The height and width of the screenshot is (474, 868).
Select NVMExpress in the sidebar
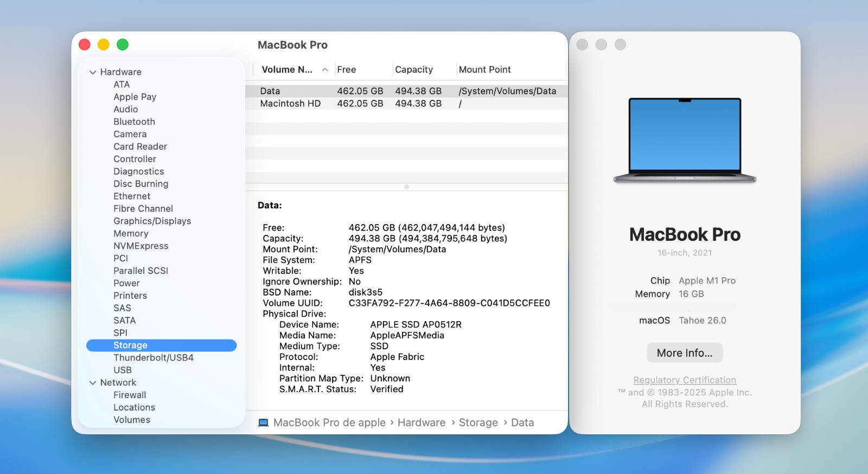click(x=141, y=246)
